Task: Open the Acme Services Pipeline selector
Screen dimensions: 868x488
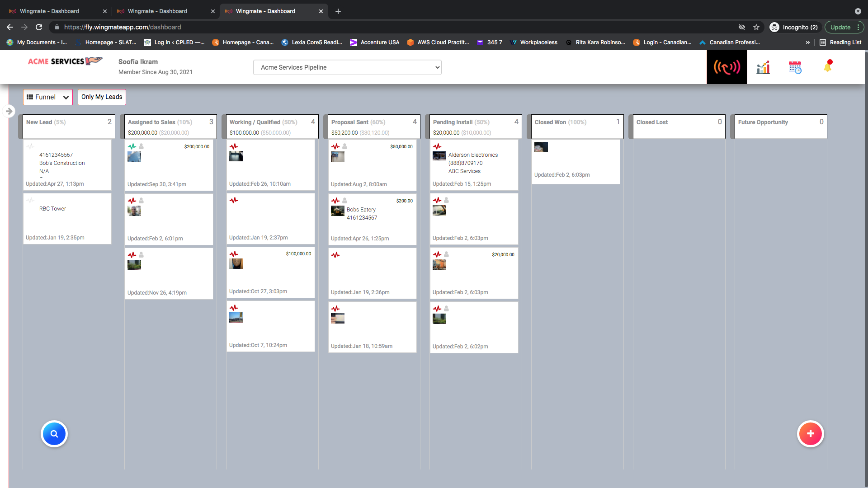Action: tap(347, 67)
